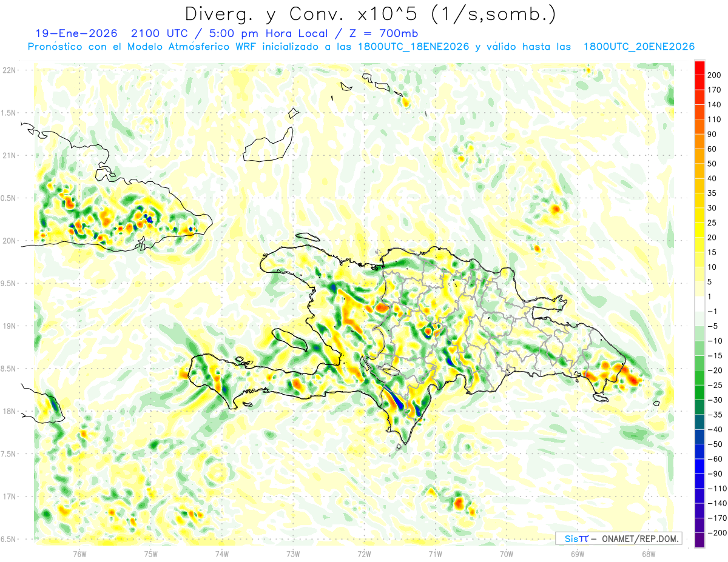Click the '72W' longitude label
This screenshot has height=562, width=728.
(364, 554)
